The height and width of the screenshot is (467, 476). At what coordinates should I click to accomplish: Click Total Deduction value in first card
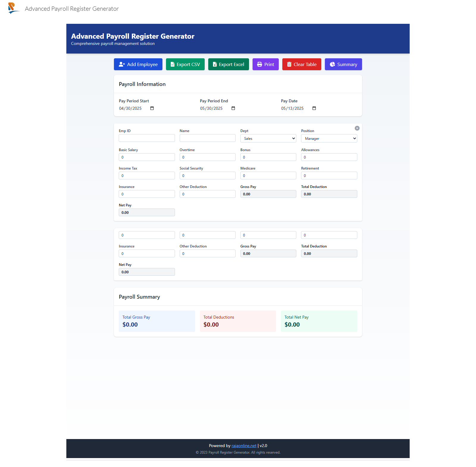point(329,194)
